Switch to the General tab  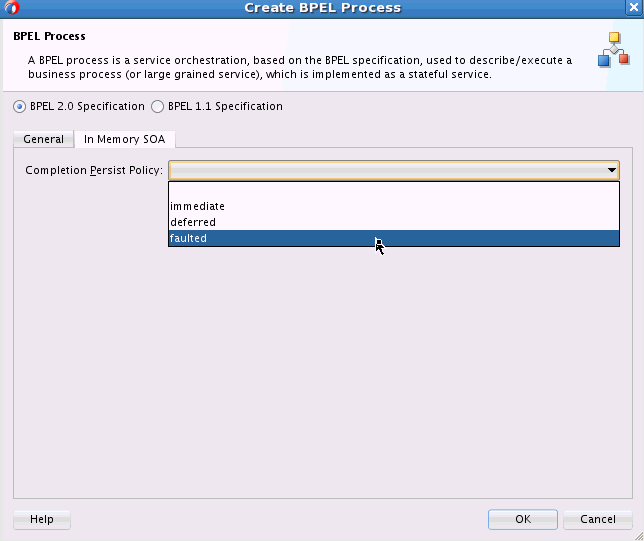point(44,139)
